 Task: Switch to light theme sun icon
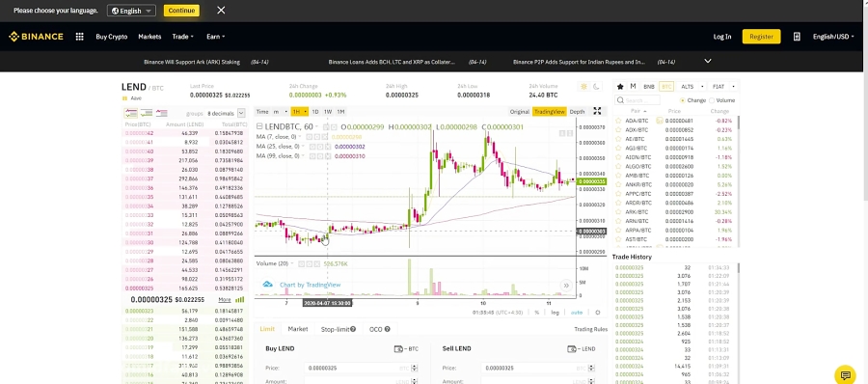[583, 87]
